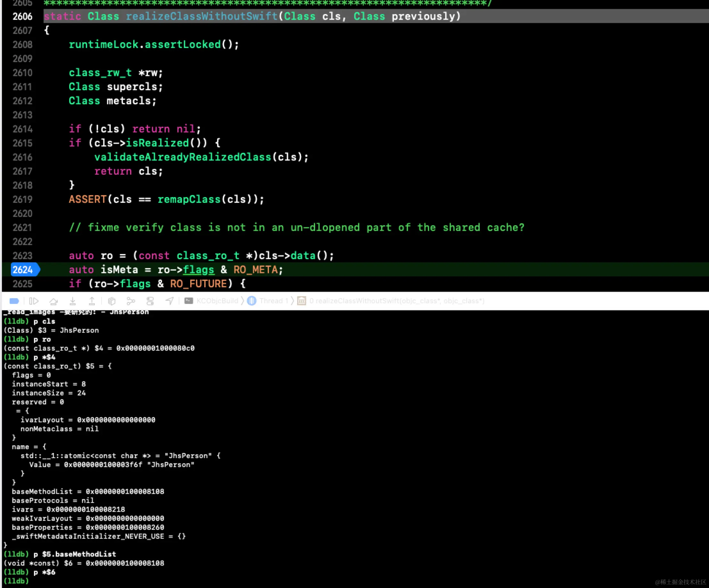
Task: Click the Step Out icon
Action: tap(92, 301)
